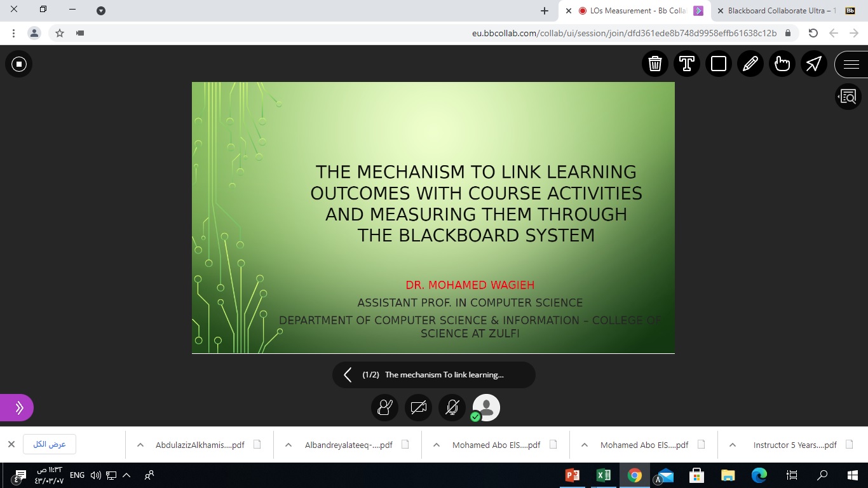This screenshot has height=488, width=868.
Task: Open network status in tray
Action: click(x=111, y=475)
